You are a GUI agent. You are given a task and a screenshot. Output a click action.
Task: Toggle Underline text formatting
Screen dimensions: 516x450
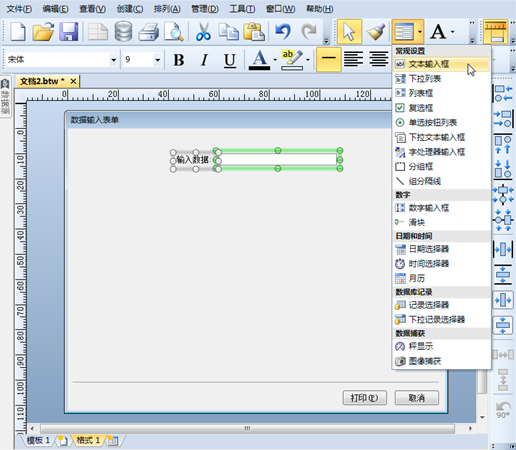click(x=230, y=60)
